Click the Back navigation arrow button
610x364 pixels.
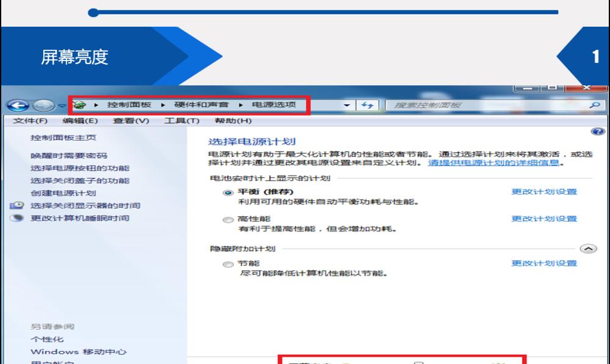(x=18, y=105)
